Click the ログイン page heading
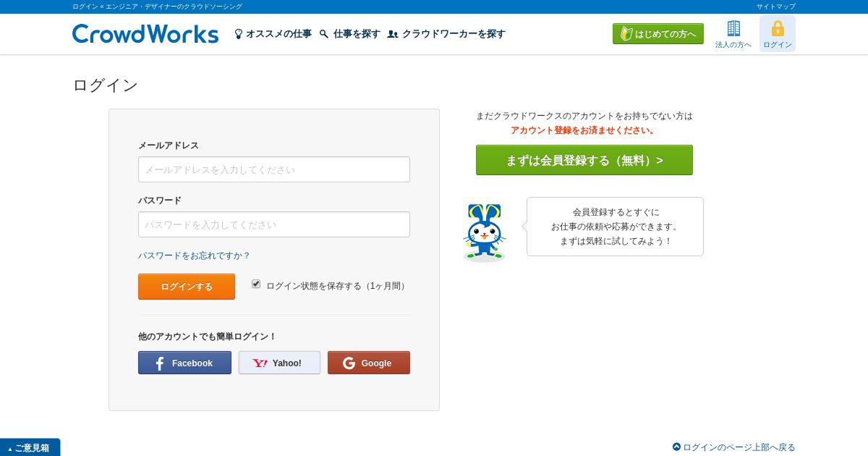 pyautogui.click(x=106, y=85)
